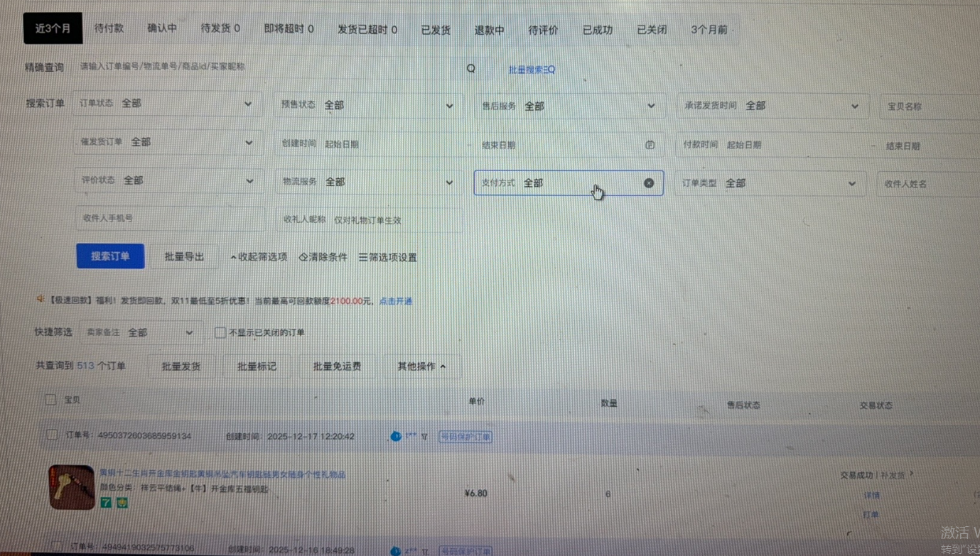
Task: Open the 支付方式 dropdown
Action: click(569, 183)
